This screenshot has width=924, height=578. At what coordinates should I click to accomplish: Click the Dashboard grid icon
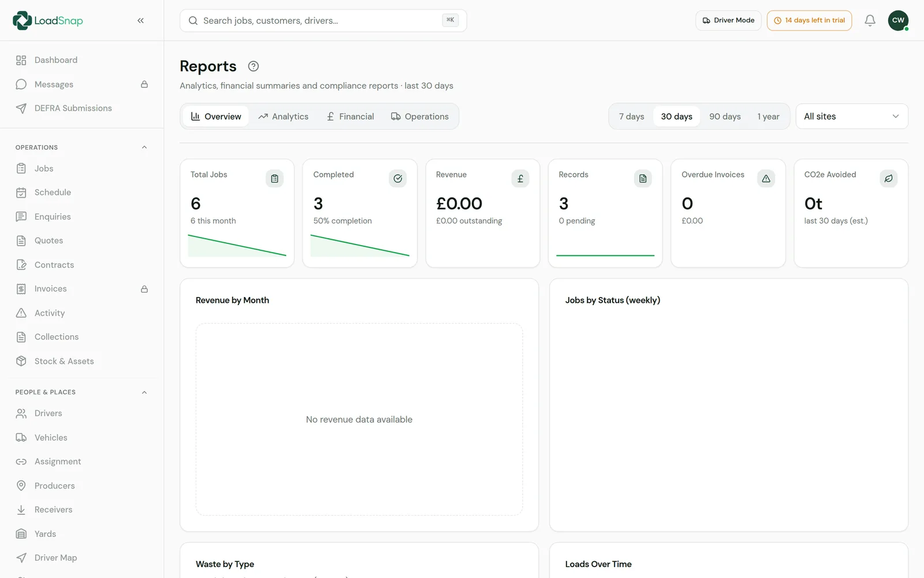click(21, 60)
